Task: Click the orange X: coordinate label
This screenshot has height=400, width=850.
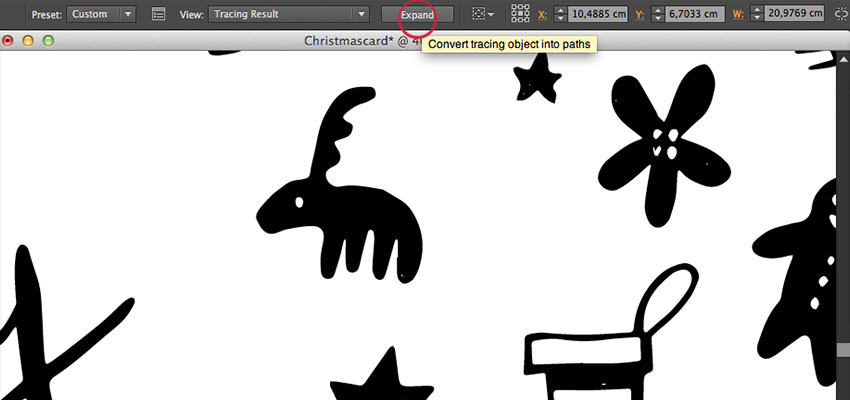Action: (x=543, y=15)
